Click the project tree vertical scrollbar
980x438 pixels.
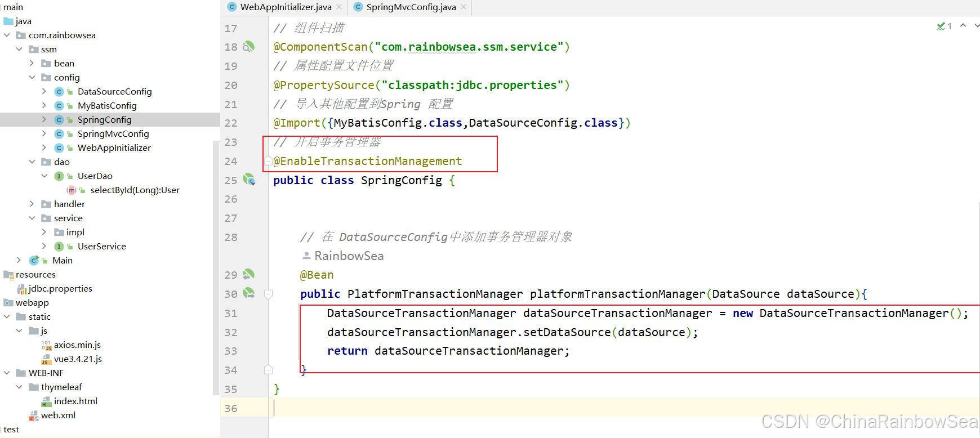pyautogui.click(x=216, y=267)
